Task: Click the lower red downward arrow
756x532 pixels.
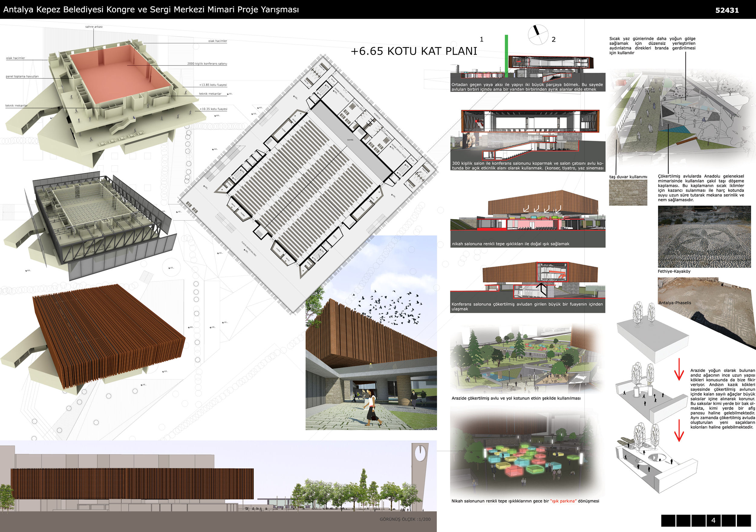Action: click(x=679, y=430)
